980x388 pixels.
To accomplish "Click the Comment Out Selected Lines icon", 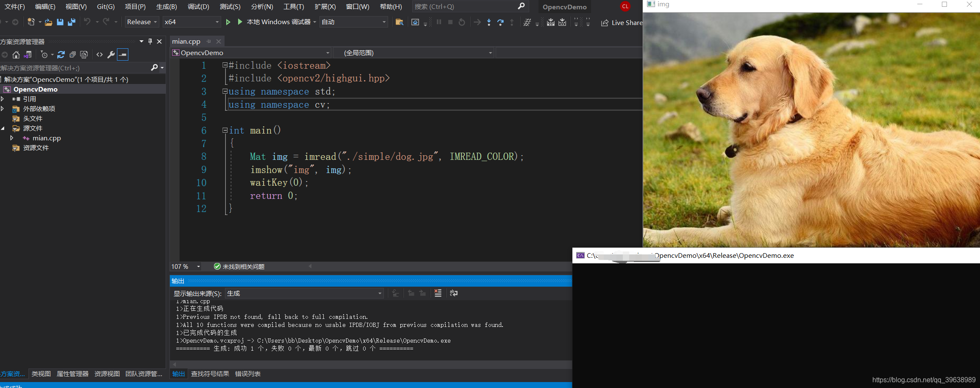I will point(527,22).
